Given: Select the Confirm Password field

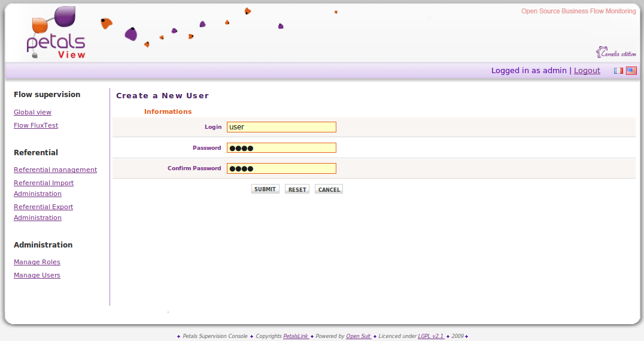Looking at the screenshot, I should (x=281, y=168).
